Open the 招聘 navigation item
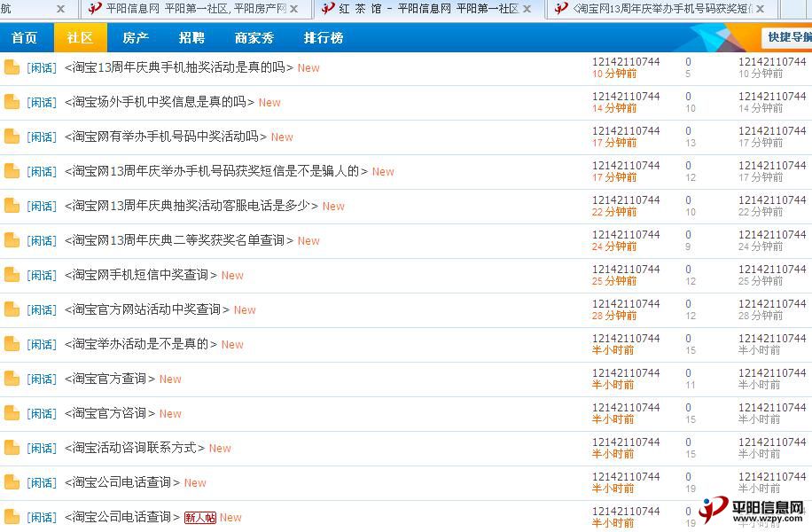 click(191, 38)
